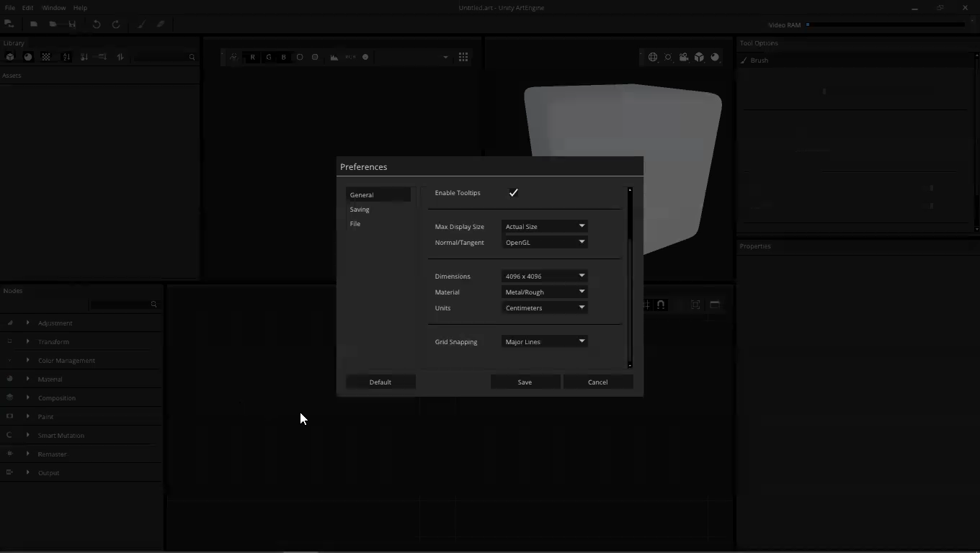Click the cube mesh icon in 3D view
980x553 pixels.
coord(699,57)
